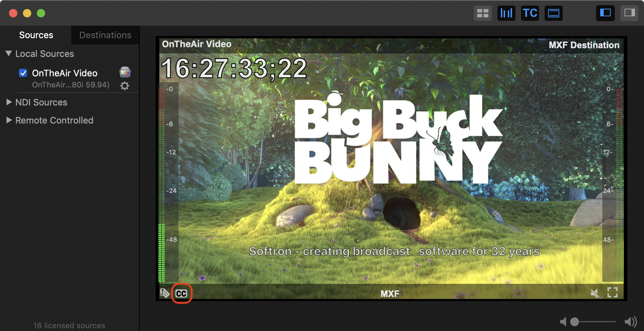Open the Sources tab
The width and height of the screenshot is (644, 331).
point(36,35)
